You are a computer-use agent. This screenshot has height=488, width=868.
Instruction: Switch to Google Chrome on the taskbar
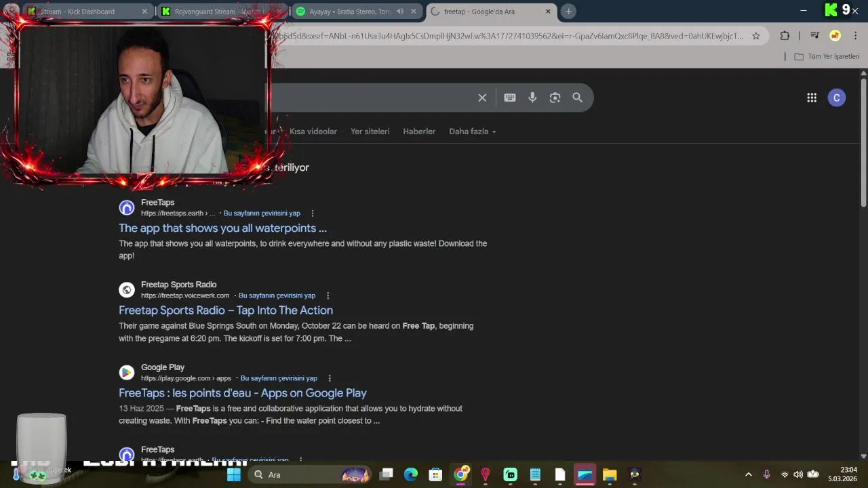(461, 474)
